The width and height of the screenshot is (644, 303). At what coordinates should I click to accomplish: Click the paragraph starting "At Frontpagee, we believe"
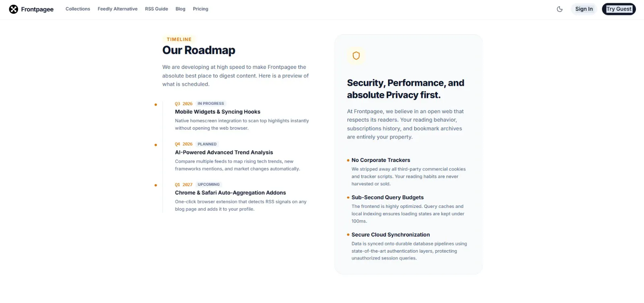point(406,124)
